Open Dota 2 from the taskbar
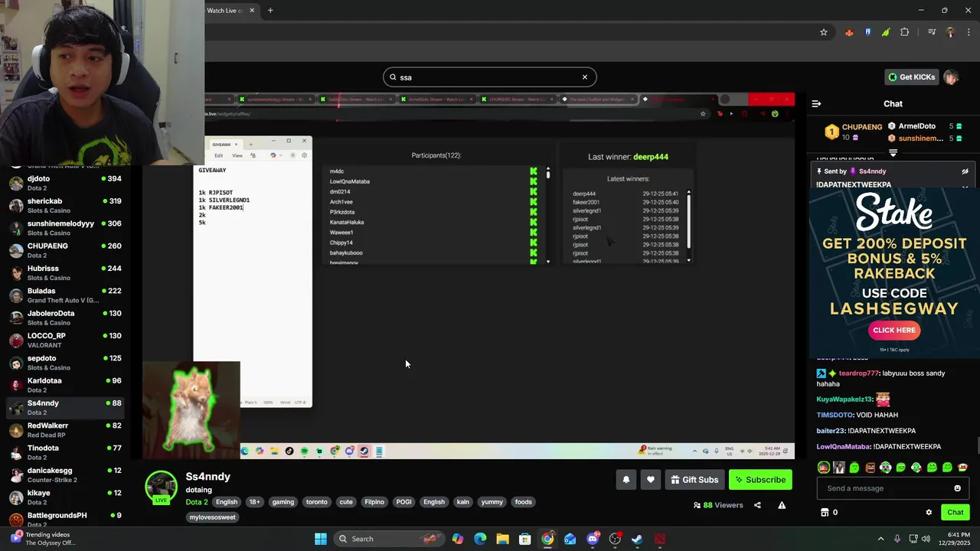Screen dimensions: 980x551 [x=660, y=539]
